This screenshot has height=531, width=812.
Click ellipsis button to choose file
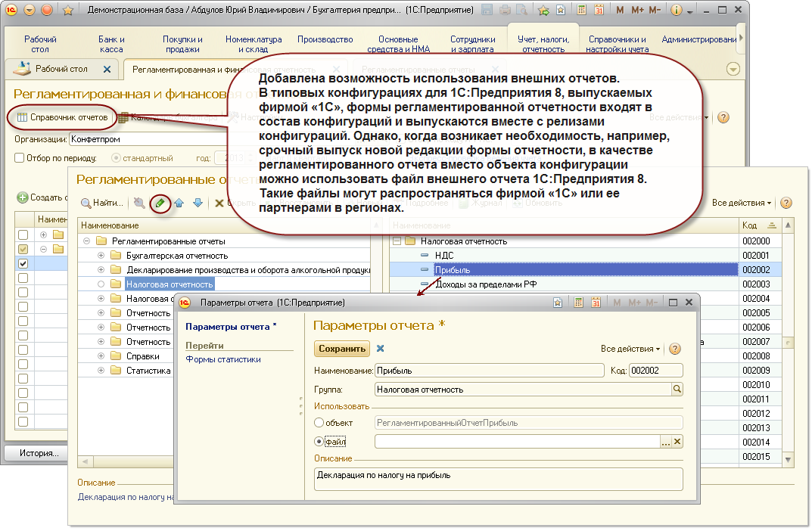pyautogui.click(x=666, y=442)
